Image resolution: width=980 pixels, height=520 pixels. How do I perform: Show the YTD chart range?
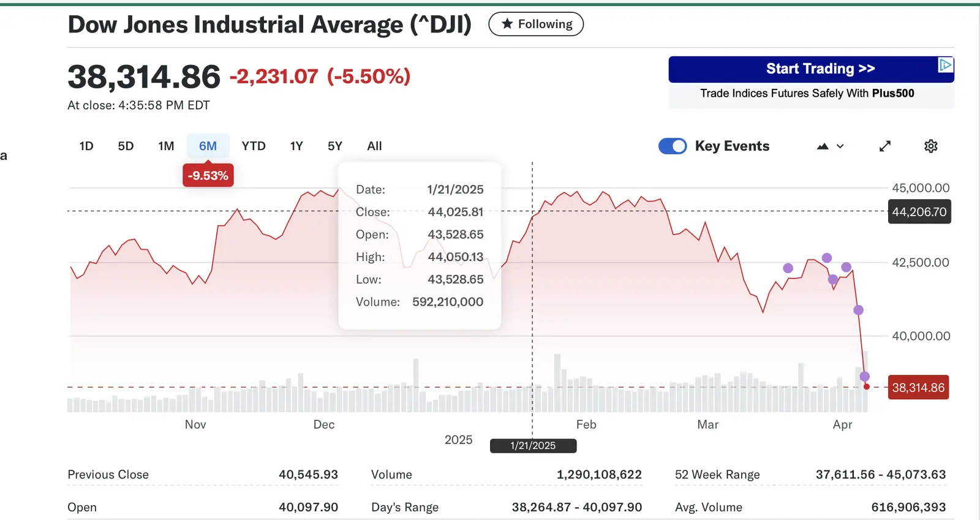click(254, 146)
